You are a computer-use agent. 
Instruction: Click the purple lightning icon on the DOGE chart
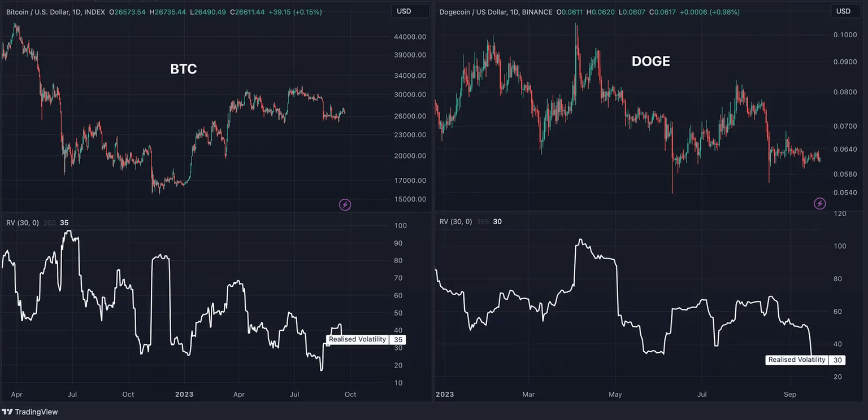819,203
